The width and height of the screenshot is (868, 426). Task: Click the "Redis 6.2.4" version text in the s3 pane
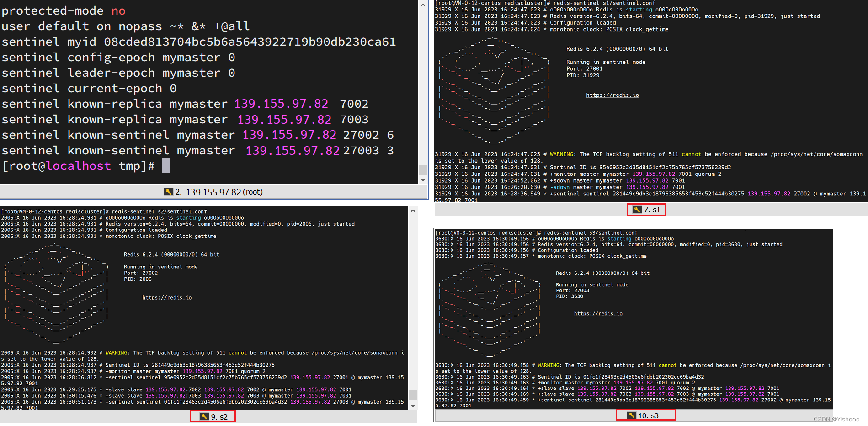tap(602, 273)
